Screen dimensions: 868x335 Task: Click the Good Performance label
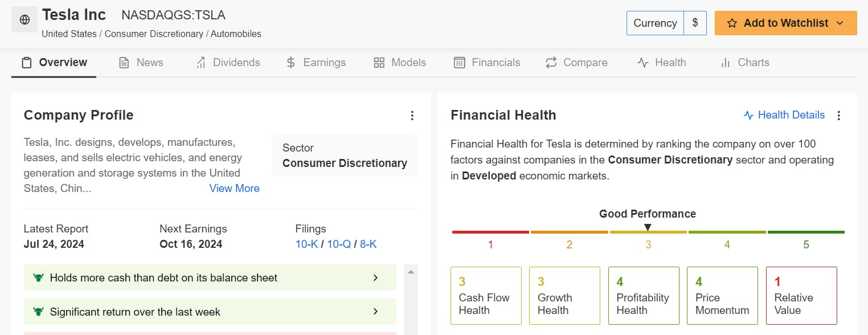[648, 214]
